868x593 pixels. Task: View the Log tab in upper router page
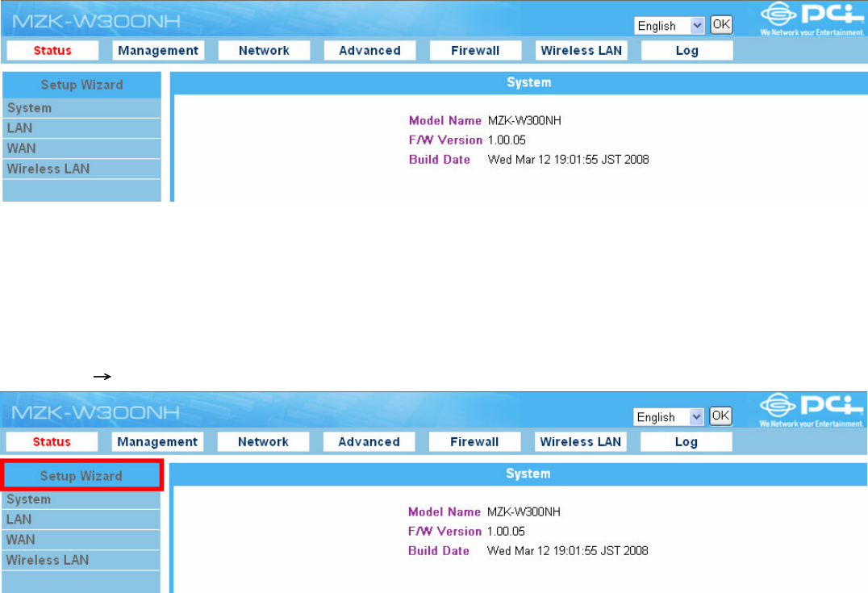(687, 50)
